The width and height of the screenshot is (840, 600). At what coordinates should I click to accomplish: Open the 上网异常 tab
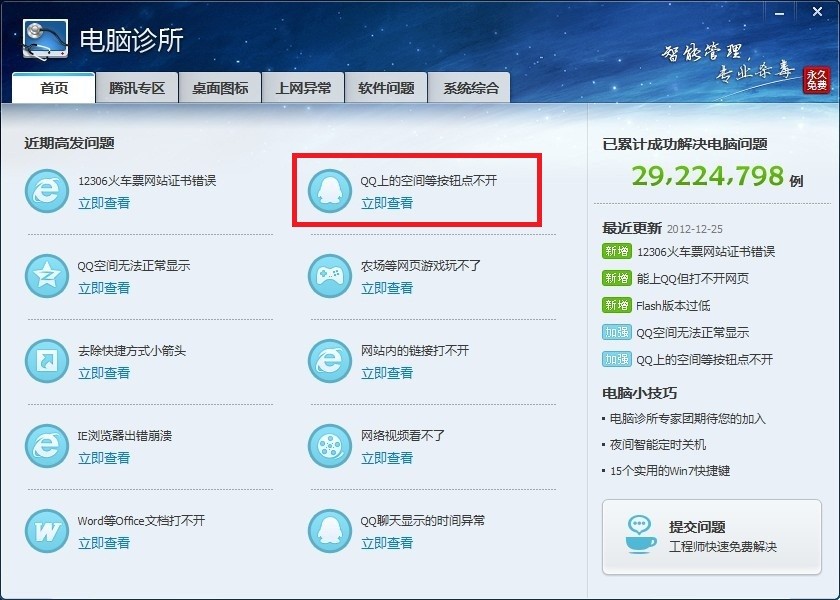(303, 88)
